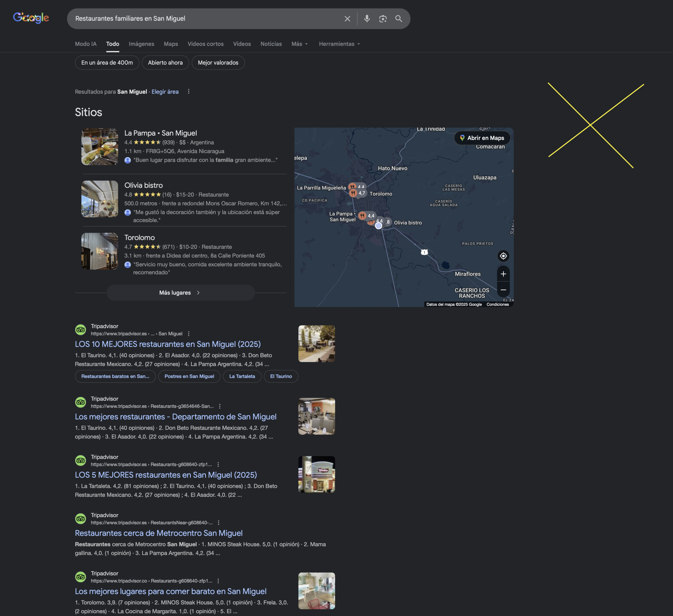
Task: Open image search with camera lens icon
Action: coord(383,19)
